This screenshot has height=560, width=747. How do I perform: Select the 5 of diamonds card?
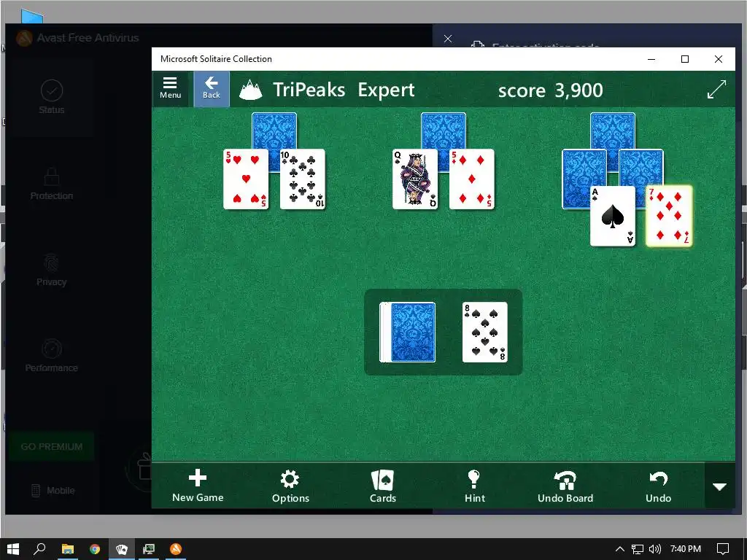coord(472,179)
